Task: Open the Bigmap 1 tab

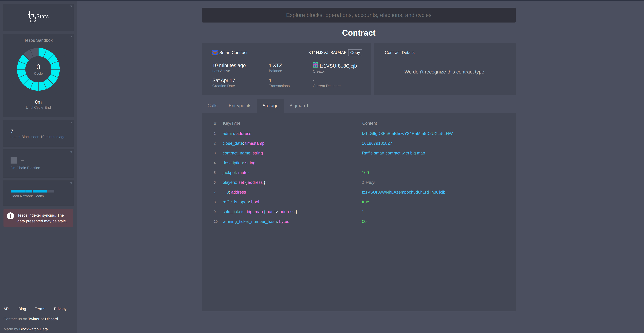Action: pyautogui.click(x=299, y=106)
